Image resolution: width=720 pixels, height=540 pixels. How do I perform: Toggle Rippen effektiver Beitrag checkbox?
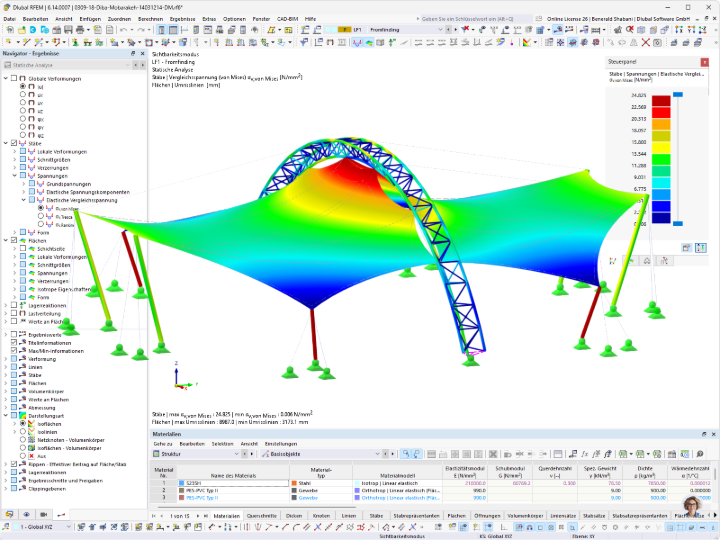[14, 464]
